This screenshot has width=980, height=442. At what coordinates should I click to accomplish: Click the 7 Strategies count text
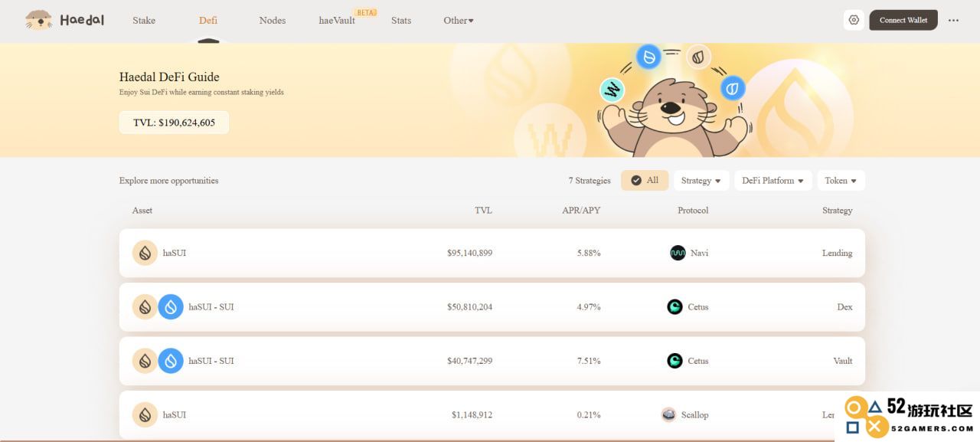click(590, 181)
